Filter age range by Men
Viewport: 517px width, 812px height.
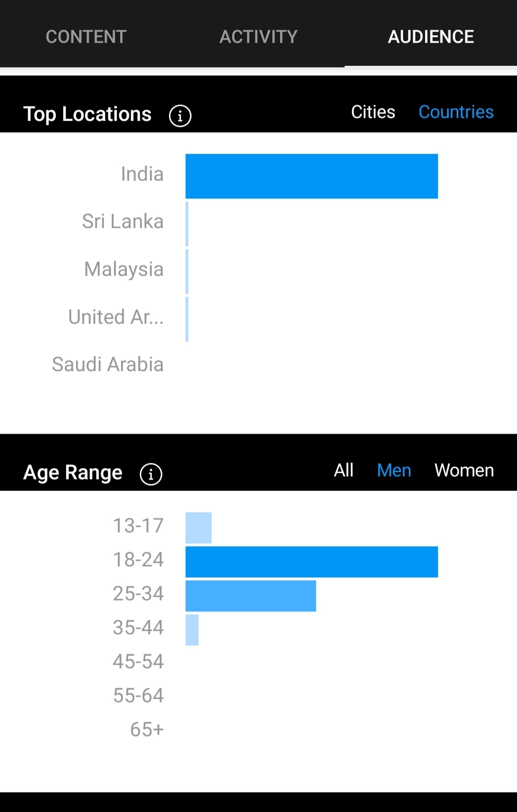pyautogui.click(x=394, y=470)
